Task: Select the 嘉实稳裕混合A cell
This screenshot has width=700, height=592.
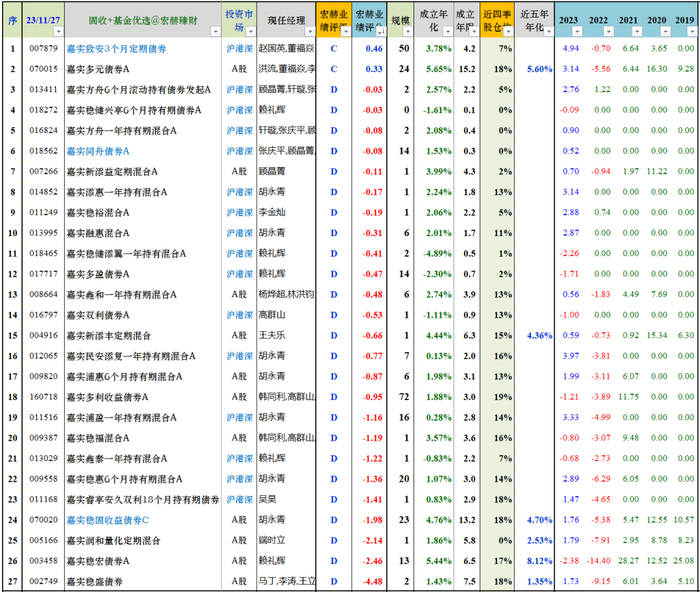Action: (143, 213)
